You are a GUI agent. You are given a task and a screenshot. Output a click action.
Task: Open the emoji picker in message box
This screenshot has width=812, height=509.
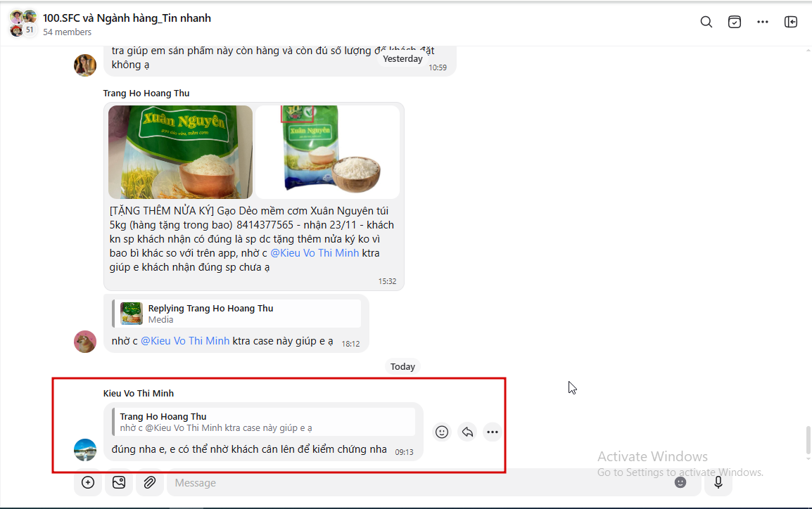point(680,482)
